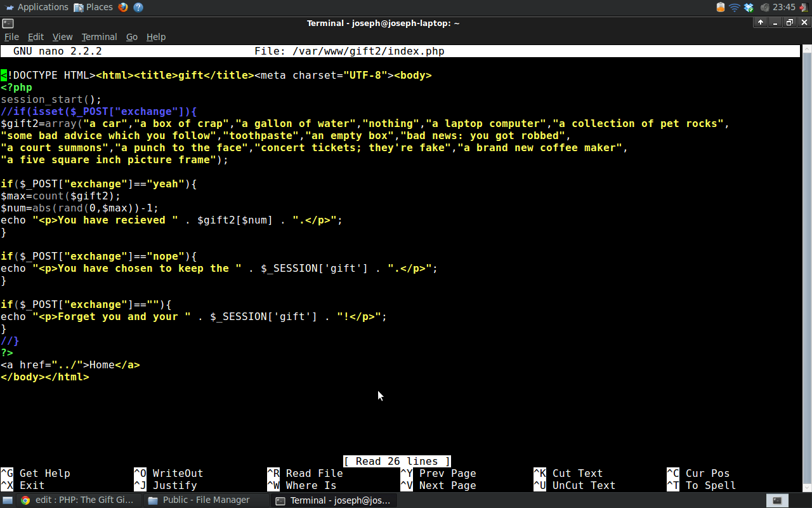
Task: Open the View menu
Action: point(62,37)
